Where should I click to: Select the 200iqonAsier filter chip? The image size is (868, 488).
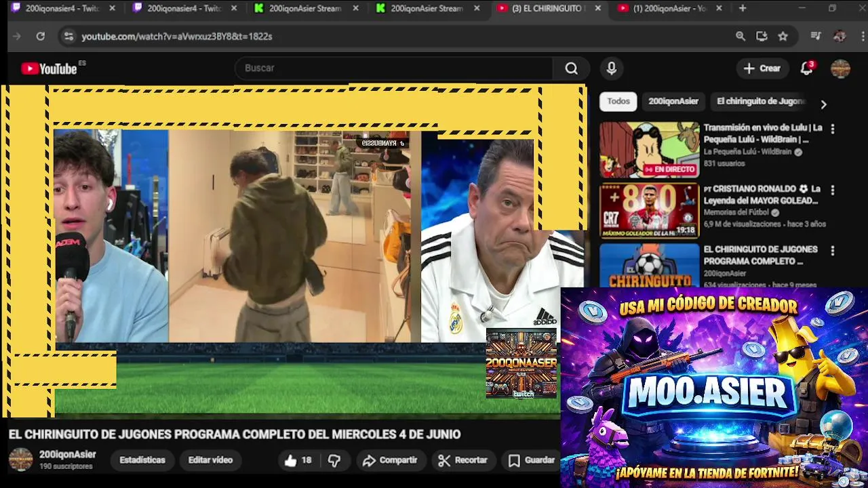point(673,102)
